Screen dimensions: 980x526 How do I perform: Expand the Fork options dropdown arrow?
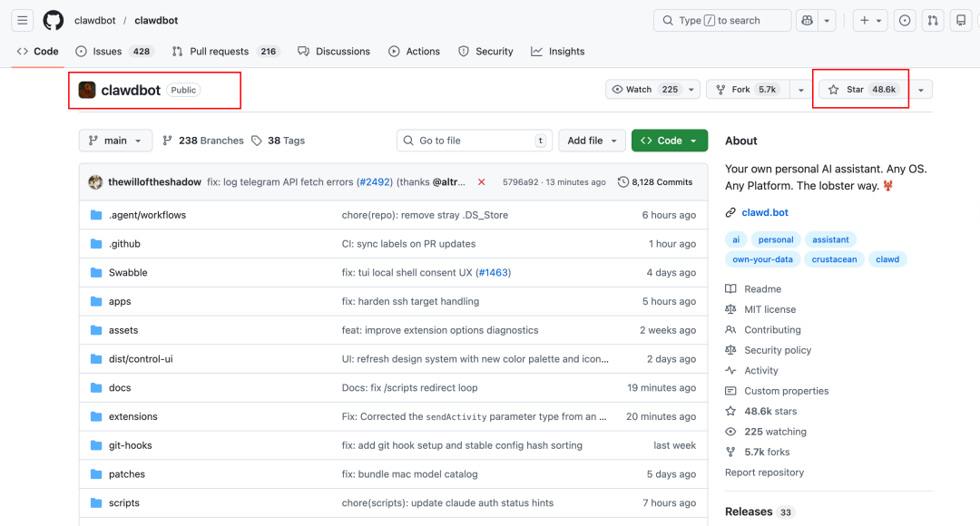click(800, 90)
